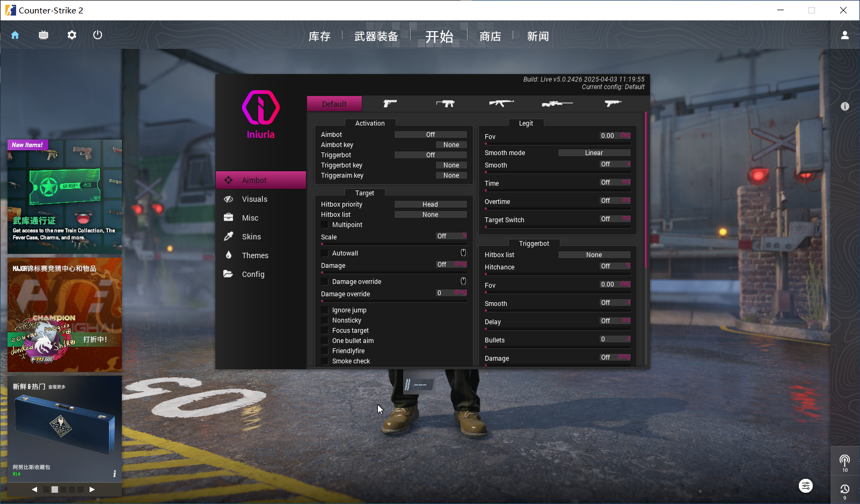Enable the Multipoint checkbox
Image resolution: width=860 pixels, height=504 pixels.
325,225
